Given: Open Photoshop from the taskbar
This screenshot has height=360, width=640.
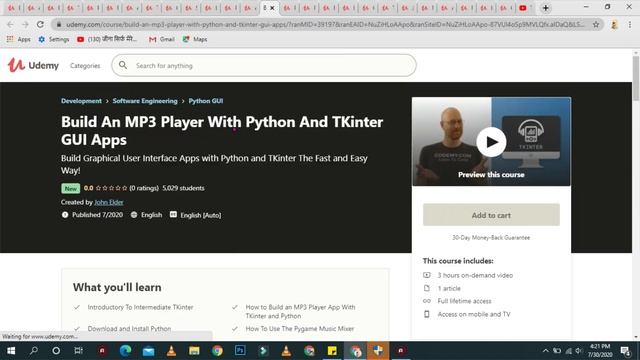Looking at the screenshot, I should pos(240,351).
